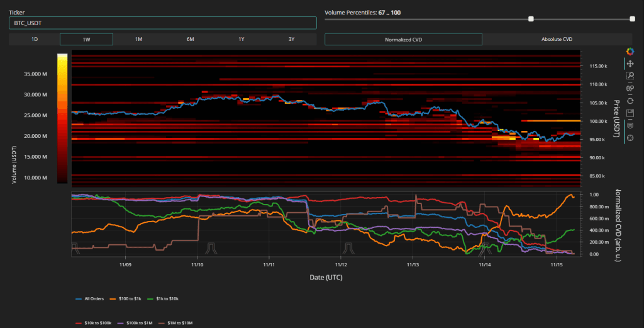Select the Pan tool
Viewport: 644px width, 328px height.
point(630,64)
